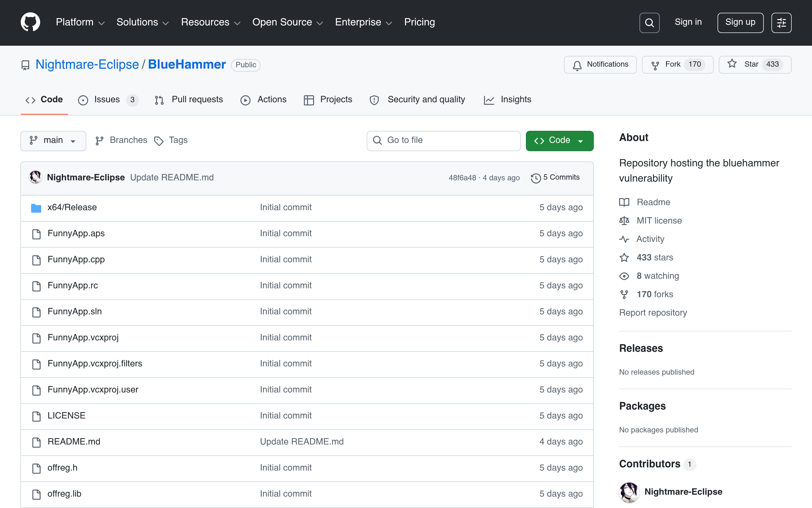Click the Report repository link
Screen dimensions: 812x508
tap(653, 313)
